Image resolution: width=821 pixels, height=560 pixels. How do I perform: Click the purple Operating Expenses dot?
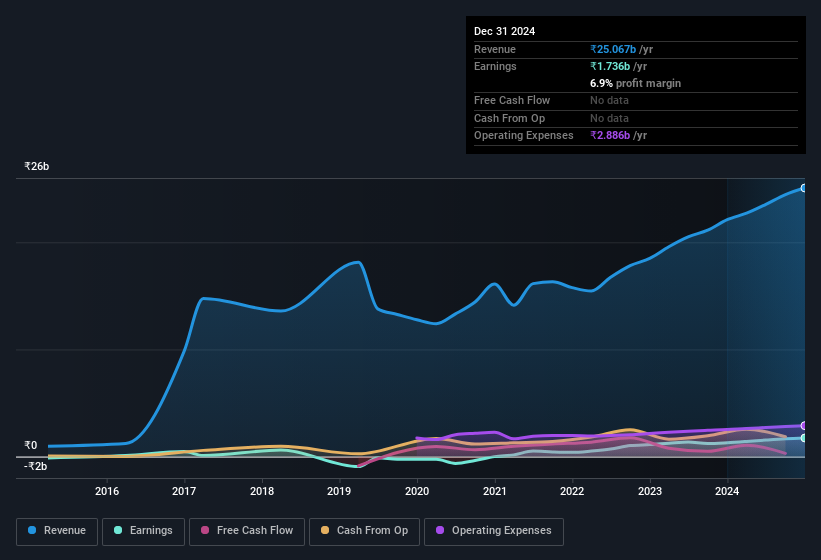pyautogui.click(x=440, y=530)
